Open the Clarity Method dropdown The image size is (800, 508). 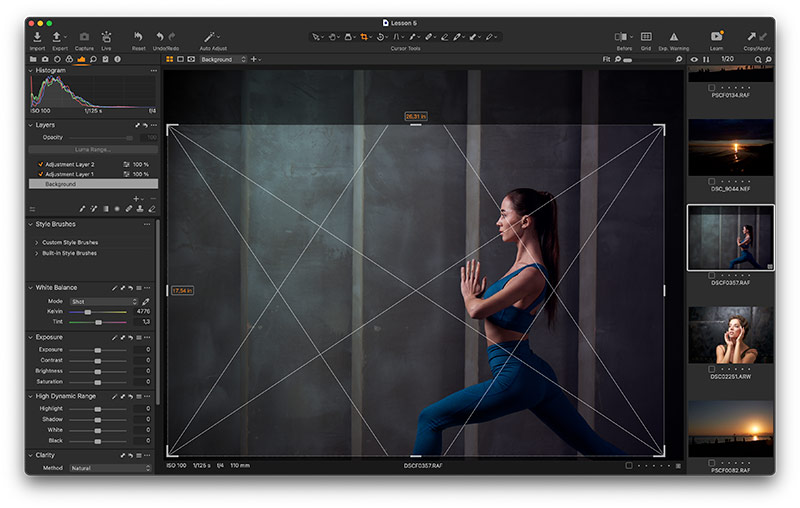[110, 468]
